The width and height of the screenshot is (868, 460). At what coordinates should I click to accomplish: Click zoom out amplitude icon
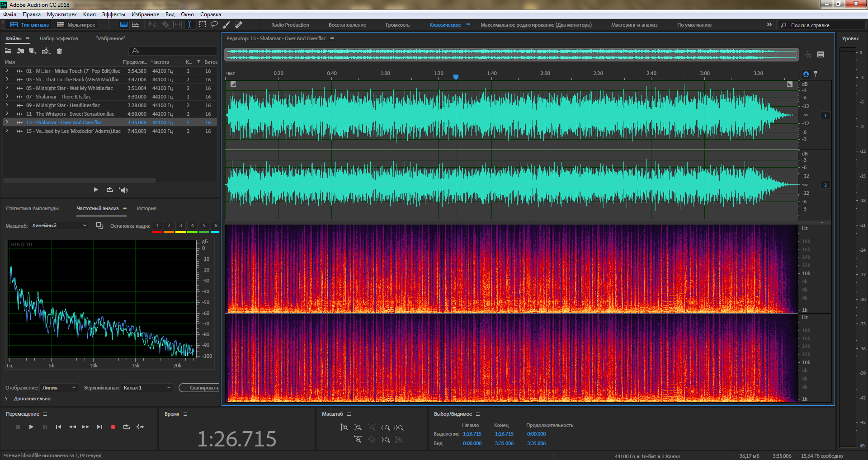click(x=358, y=427)
